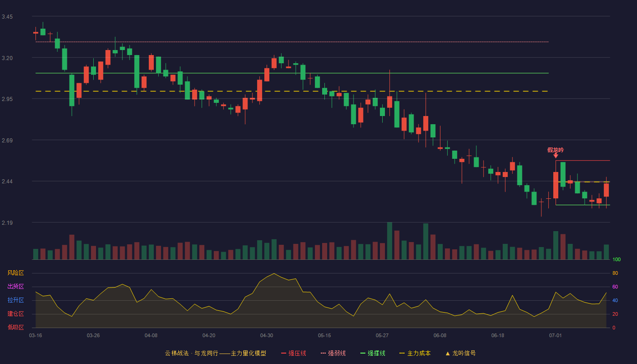Click the 05-27 date label
The height and width of the screenshot is (364, 637).
[x=382, y=335]
